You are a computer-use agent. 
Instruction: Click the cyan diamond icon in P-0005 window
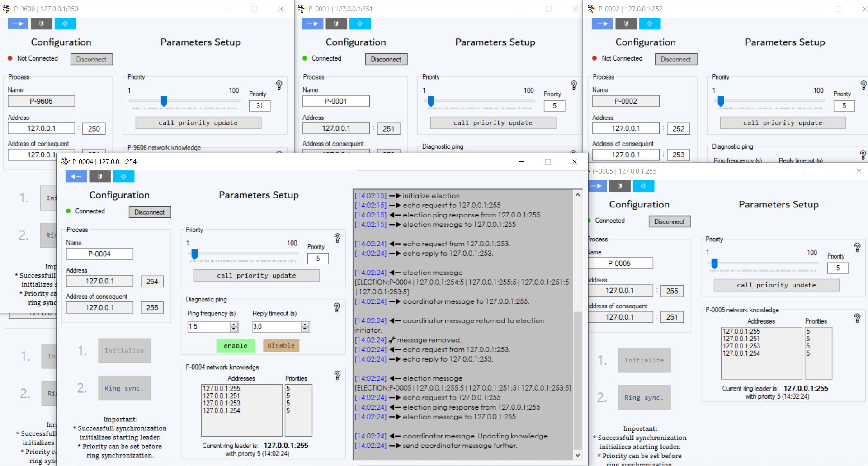click(643, 186)
